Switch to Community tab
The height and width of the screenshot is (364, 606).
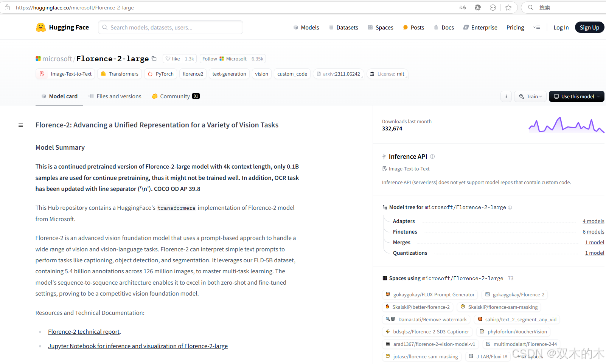[176, 96]
